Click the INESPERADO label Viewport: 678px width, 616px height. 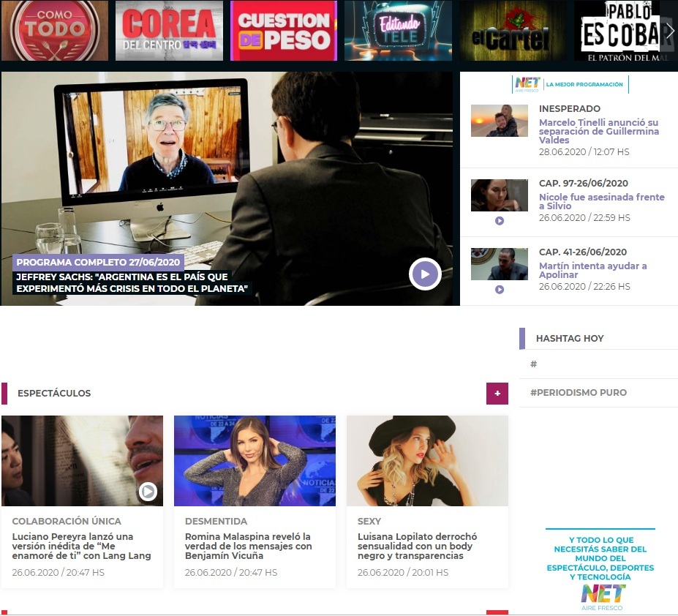(570, 108)
